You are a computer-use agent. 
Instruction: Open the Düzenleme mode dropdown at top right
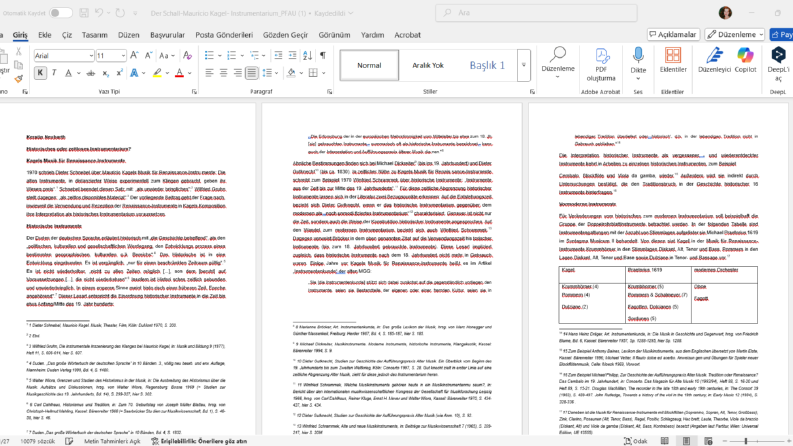(734, 34)
